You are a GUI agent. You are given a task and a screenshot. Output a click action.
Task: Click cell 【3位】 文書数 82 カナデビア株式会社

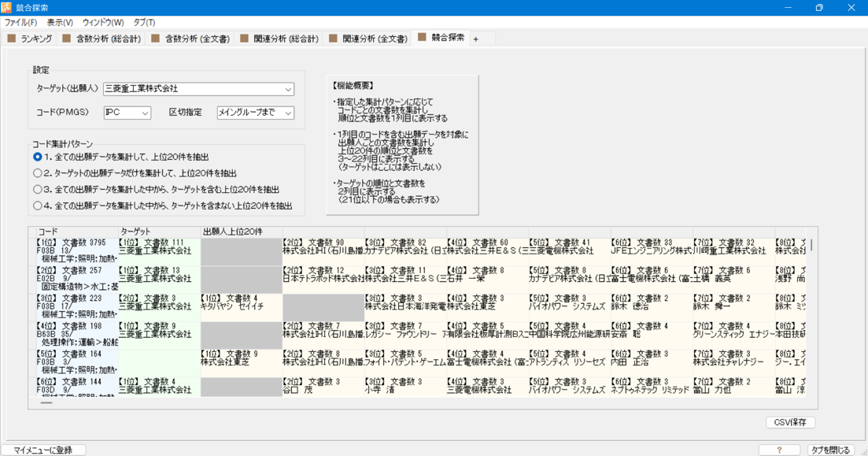click(405, 251)
